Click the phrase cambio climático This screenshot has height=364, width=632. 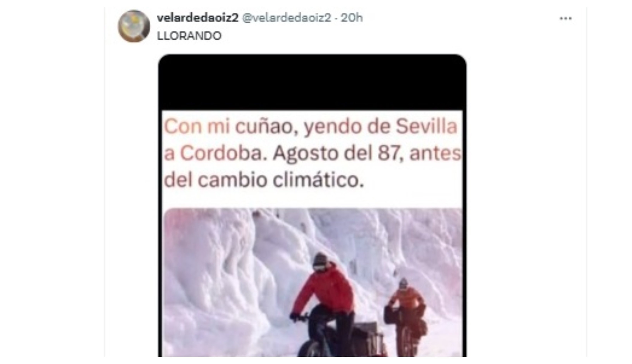pyautogui.click(x=281, y=180)
